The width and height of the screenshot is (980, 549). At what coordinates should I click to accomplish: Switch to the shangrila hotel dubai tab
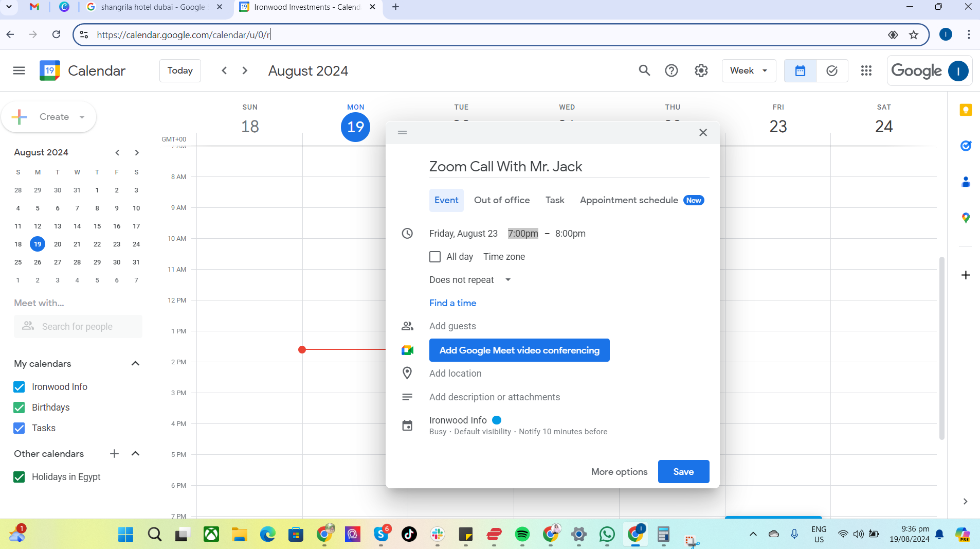tap(154, 7)
